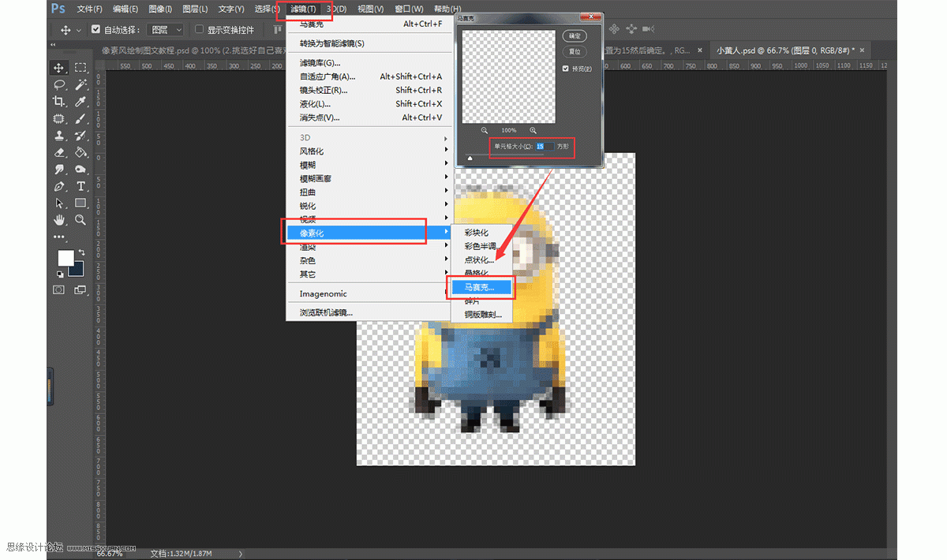This screenshot has height=560, width=947.
Task: Click the 3D slide icon in options bar
Action: click(x=631, y=29)
